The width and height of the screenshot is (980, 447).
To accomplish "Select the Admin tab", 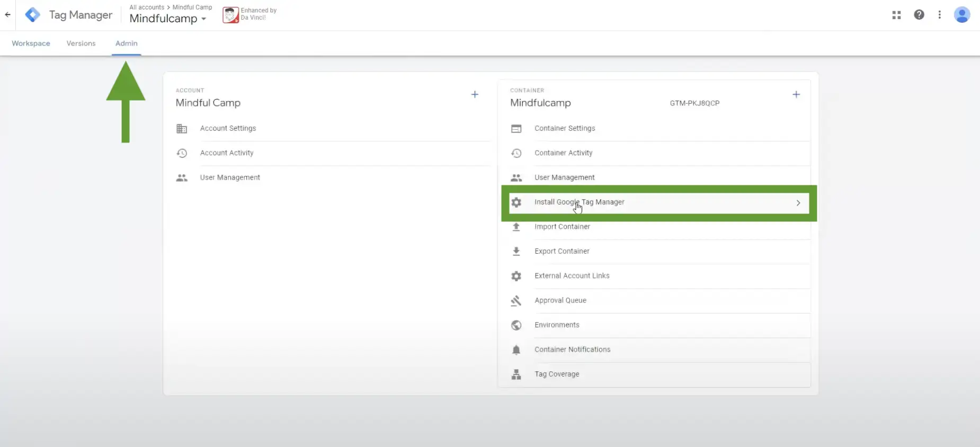I will (x=127, y=43).
